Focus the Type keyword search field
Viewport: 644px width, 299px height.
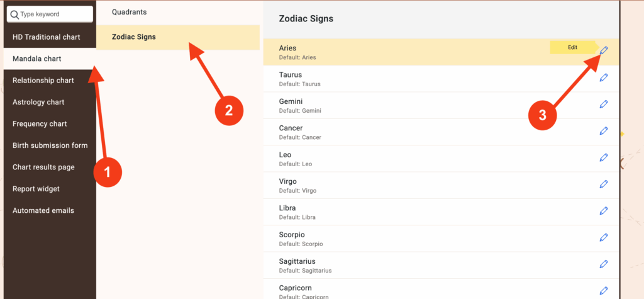click(52, 14)
